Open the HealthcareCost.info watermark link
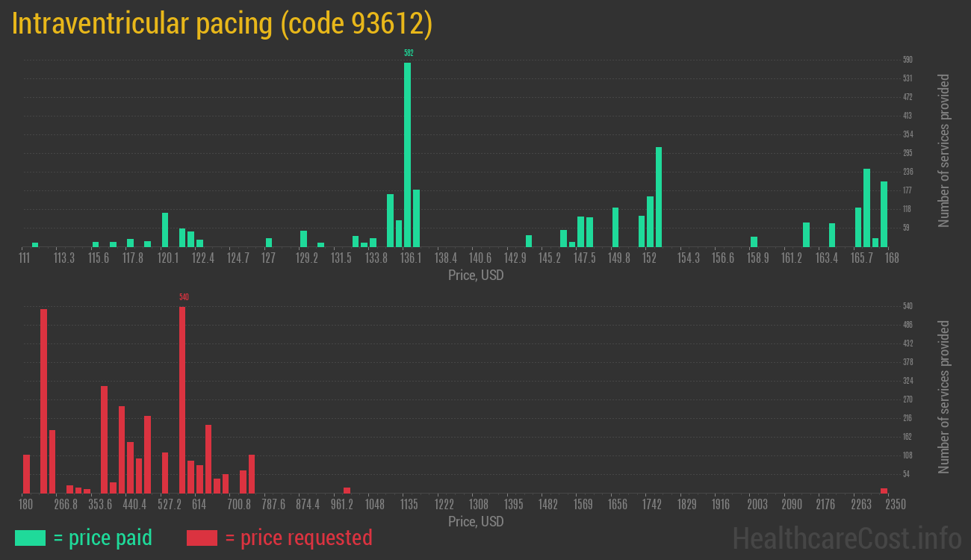 (846, 538)
